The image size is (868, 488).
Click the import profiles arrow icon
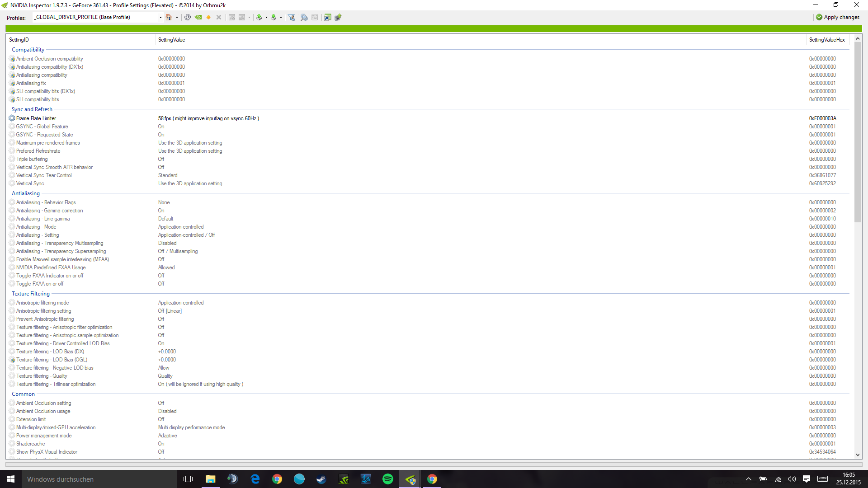coord(274,17)
